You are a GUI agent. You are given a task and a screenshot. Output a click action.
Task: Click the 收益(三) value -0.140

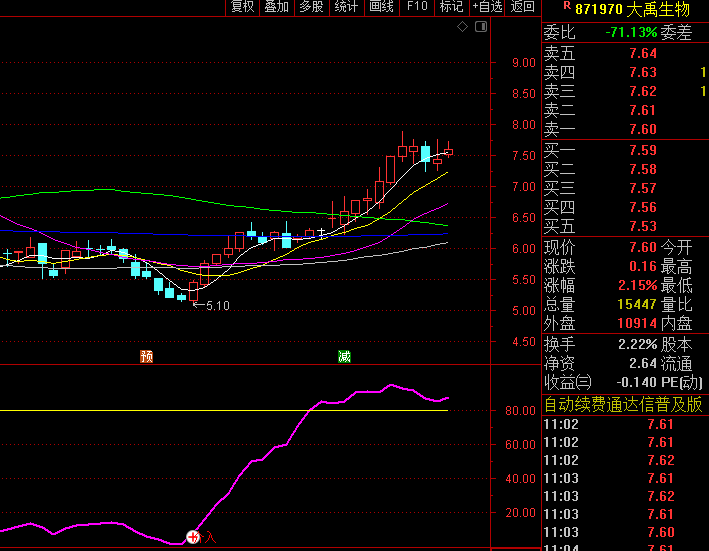pyautogui.click(x=637, y=382)
